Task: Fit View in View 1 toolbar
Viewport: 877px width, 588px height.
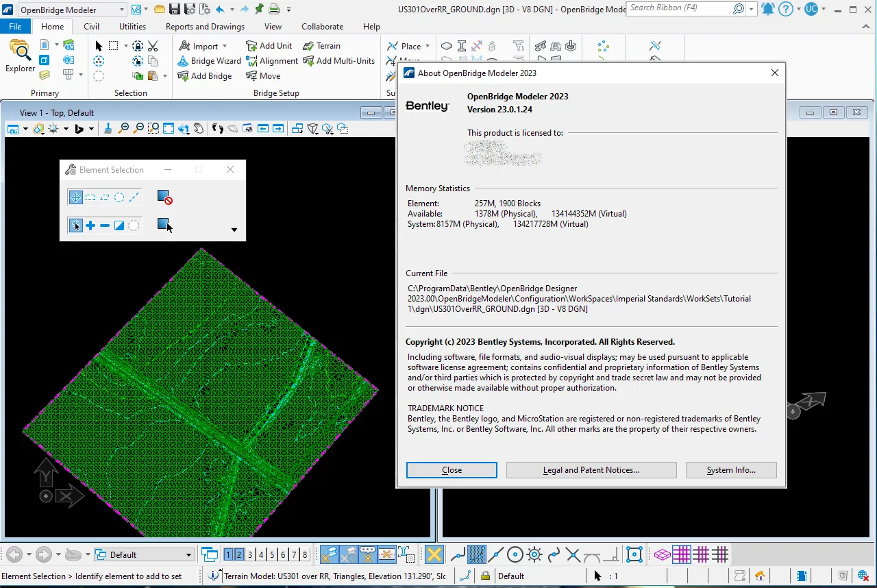Action: [x=169, y=128]
